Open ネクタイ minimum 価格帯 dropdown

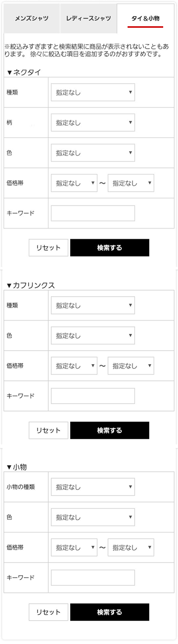tap(74, 183)
